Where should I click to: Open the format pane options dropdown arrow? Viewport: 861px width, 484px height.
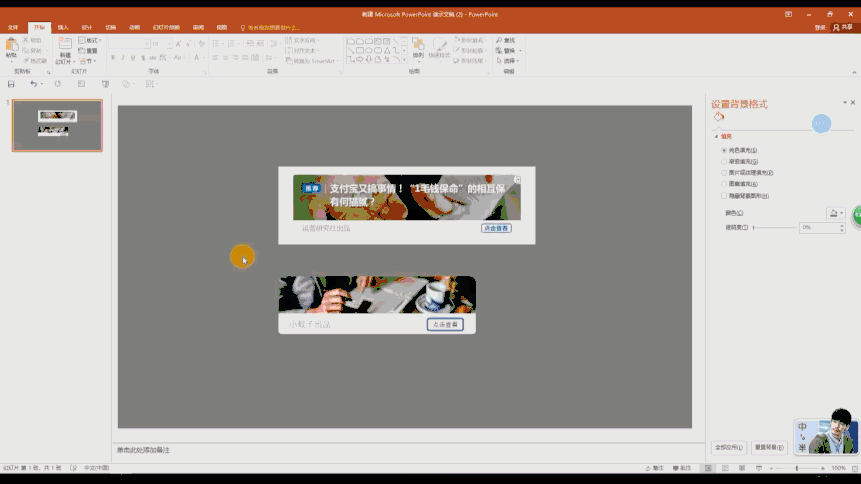click(x=843, y=103)
